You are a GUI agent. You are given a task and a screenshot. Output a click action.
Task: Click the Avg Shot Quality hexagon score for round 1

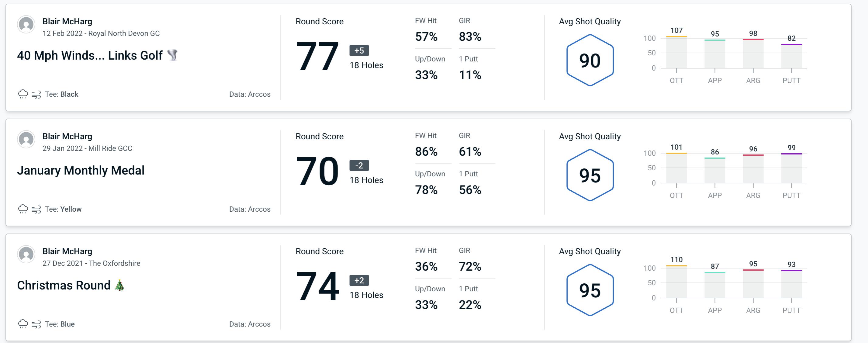(589, 57)
